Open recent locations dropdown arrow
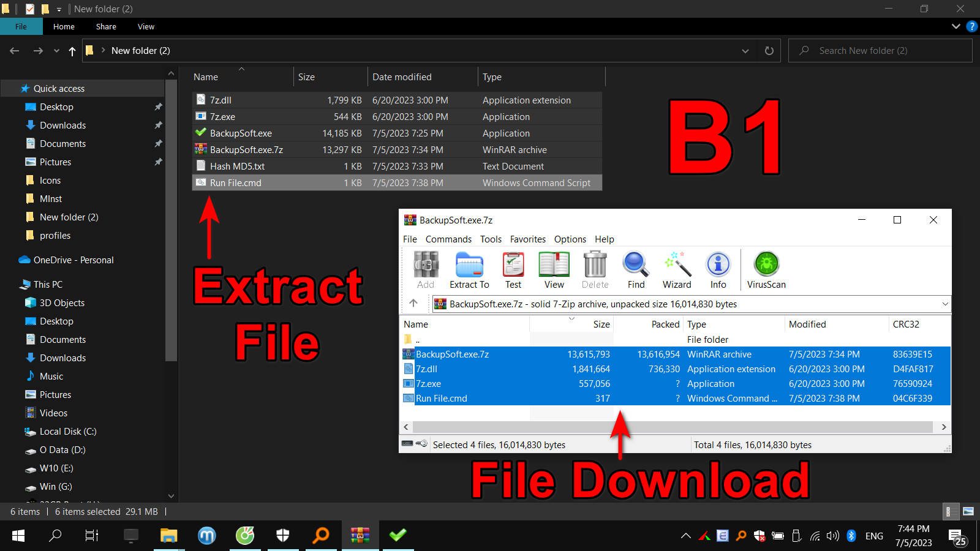 pos(56,51)
